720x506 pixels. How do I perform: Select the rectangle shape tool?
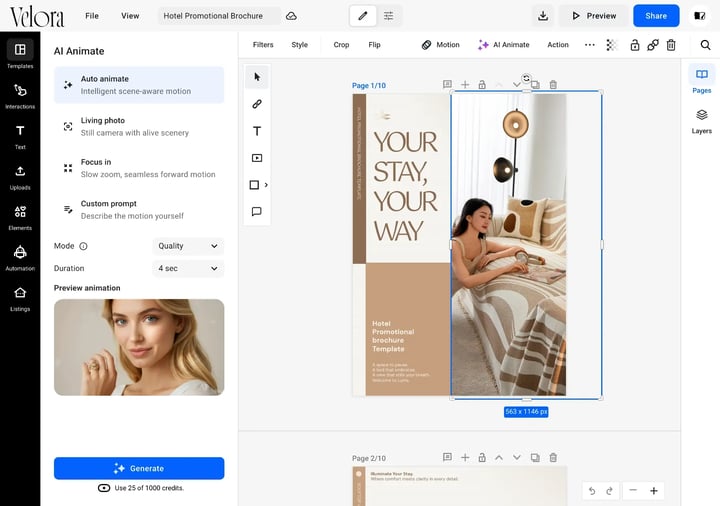[254, 185]
